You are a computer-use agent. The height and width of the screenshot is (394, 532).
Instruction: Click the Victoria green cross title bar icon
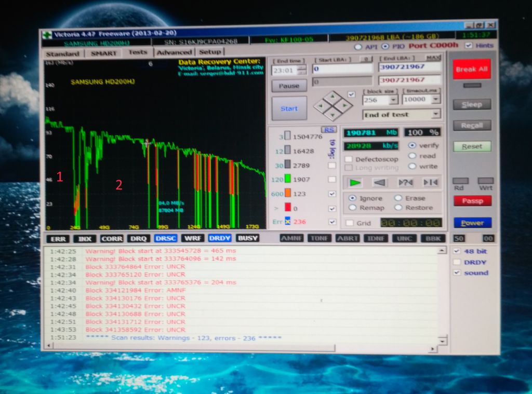tap(47, 34)
